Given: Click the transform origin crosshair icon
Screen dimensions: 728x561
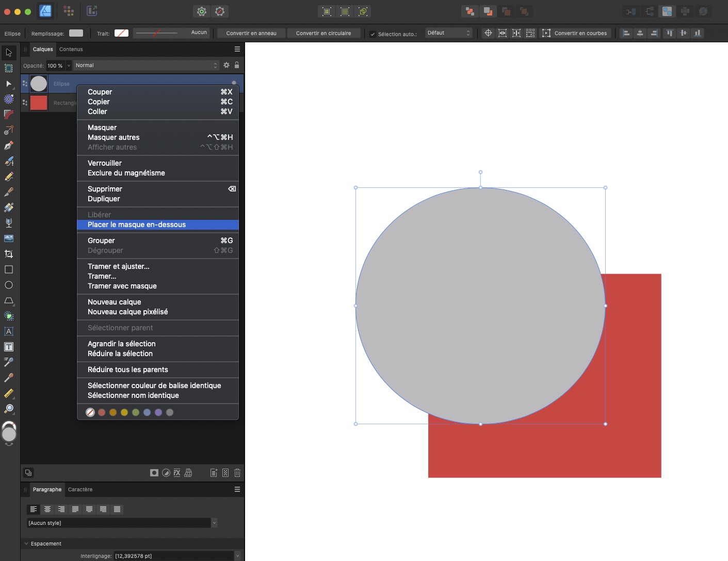Looking at the screenshot, I should (x=488, y=33).
